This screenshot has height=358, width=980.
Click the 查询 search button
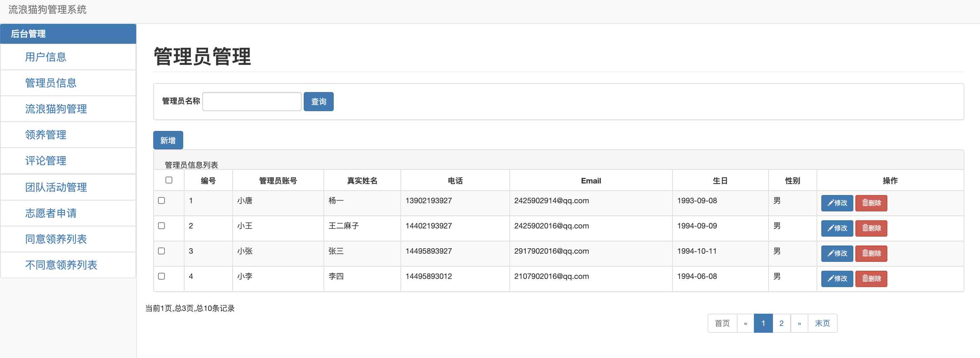318,102
